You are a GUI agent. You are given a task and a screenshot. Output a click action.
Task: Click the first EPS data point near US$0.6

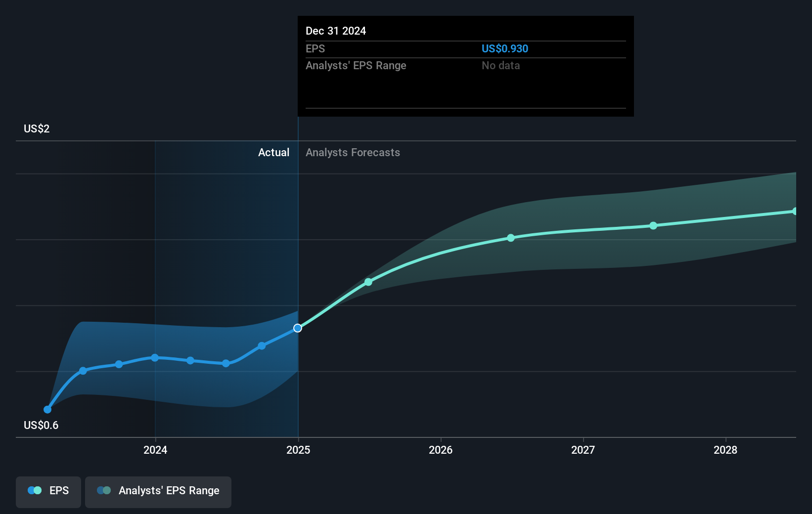tap(47, 409)
